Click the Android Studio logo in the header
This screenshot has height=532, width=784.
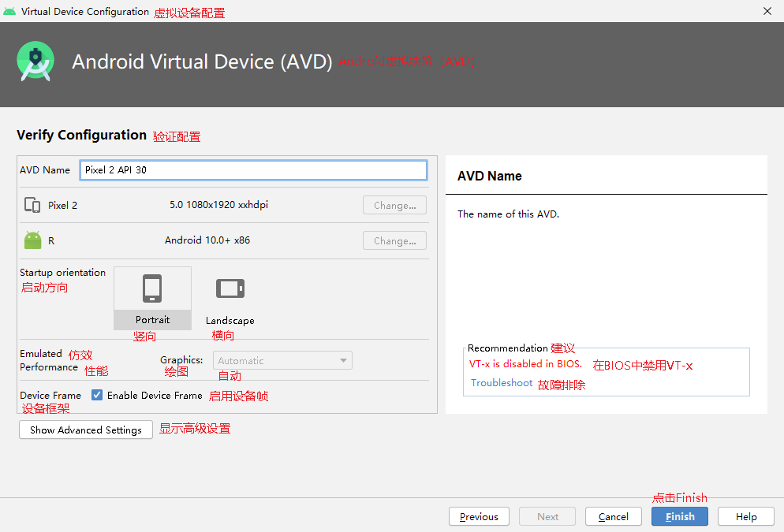tap(35, 61)
